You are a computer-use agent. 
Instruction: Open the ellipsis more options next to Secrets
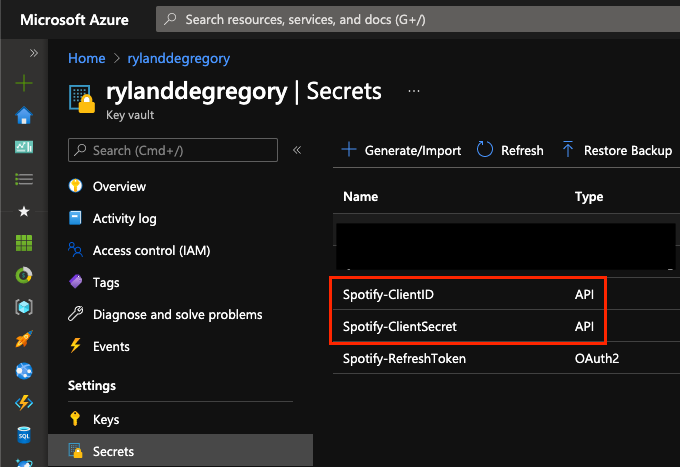coord(414,91)
